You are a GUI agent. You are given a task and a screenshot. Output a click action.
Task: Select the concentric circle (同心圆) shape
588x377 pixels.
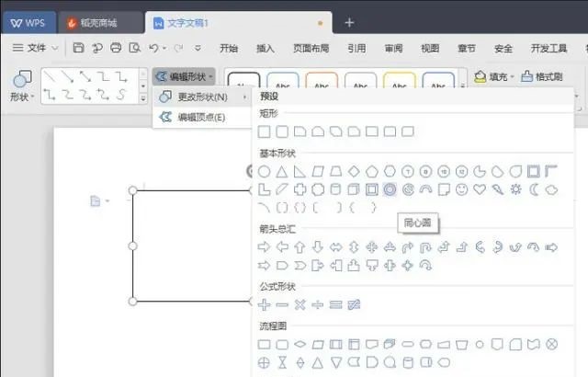390,189
